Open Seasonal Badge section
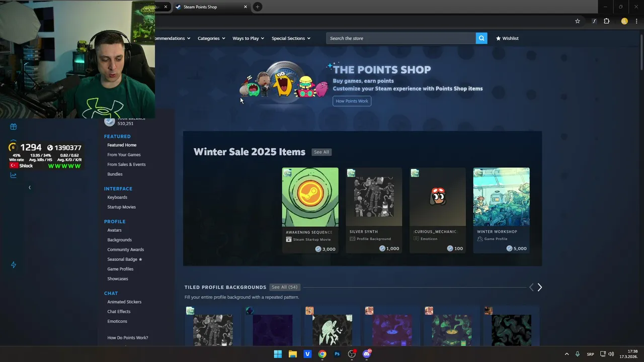The width and height of the screenshot is (644, 362). point(124,259)
